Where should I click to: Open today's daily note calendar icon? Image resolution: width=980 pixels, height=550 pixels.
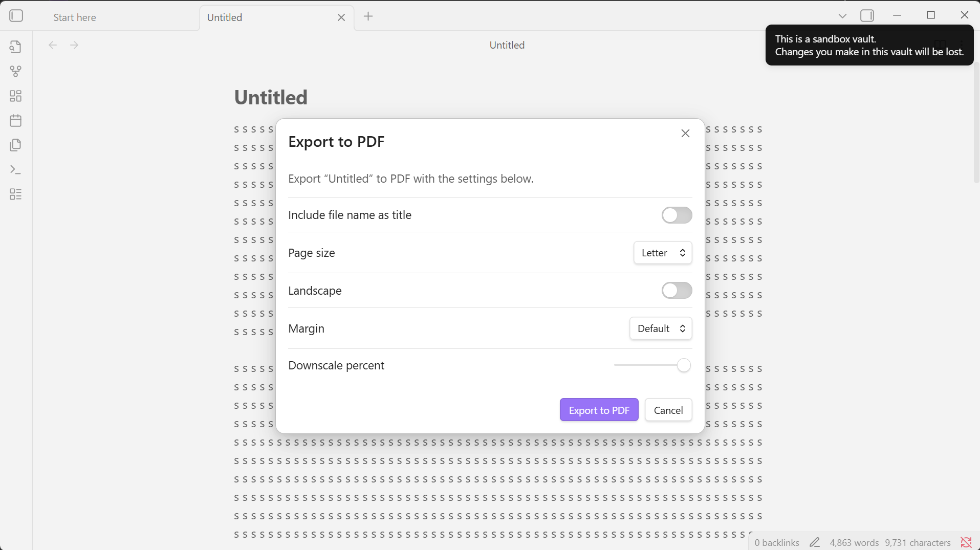pos(16,121)
